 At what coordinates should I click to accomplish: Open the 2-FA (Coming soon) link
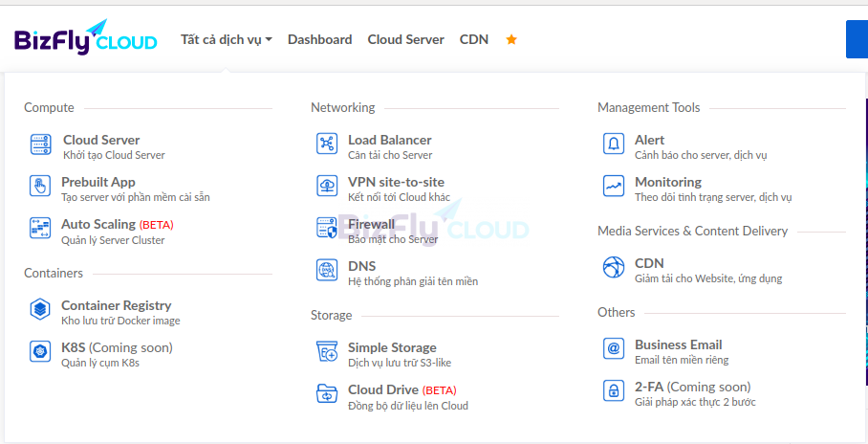coord(692,387)
